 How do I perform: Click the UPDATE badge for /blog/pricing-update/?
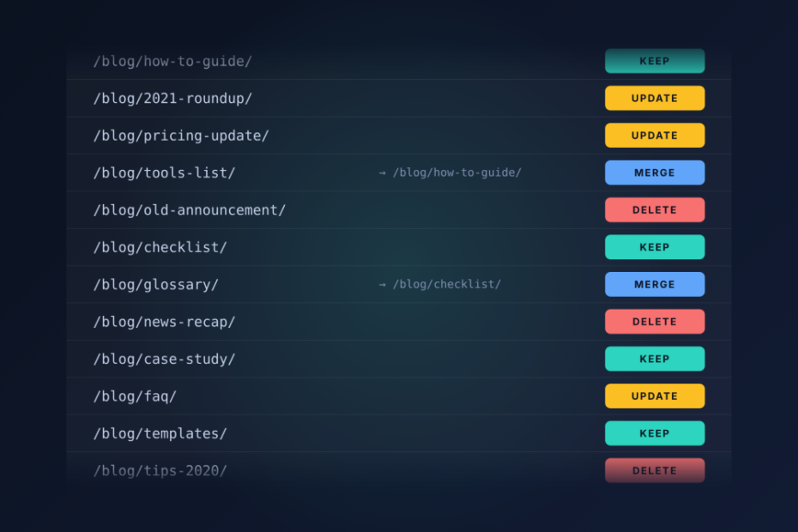[x=655, y=136]
